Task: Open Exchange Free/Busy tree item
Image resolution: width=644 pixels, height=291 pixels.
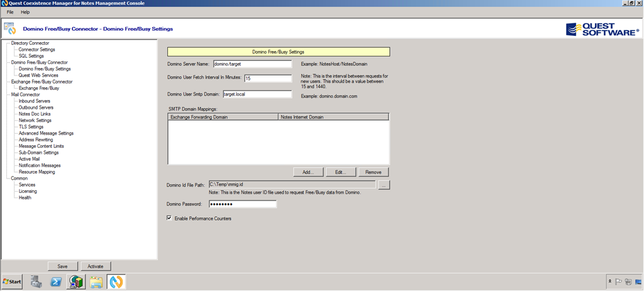Action: coord(38,88)
